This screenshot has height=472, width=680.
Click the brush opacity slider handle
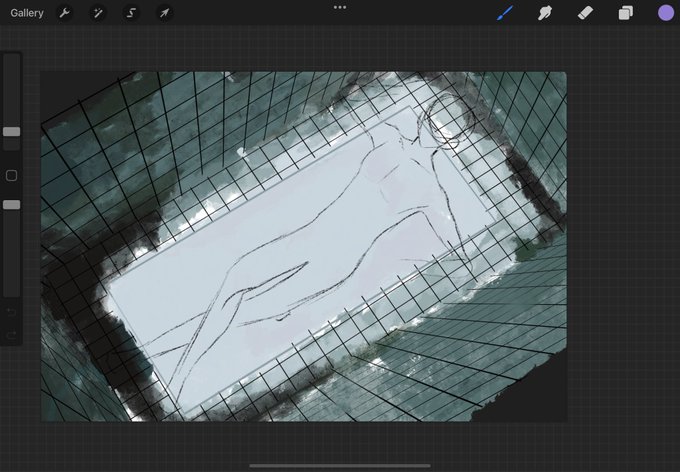12,205
